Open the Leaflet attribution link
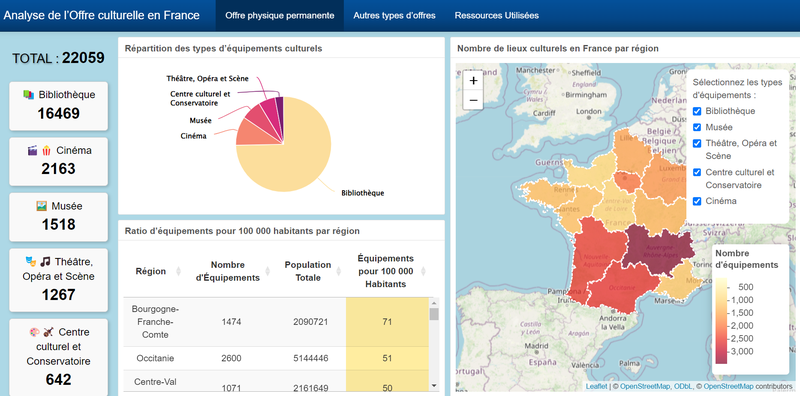This screenshot has width=800, height=396. click(596, 386)
